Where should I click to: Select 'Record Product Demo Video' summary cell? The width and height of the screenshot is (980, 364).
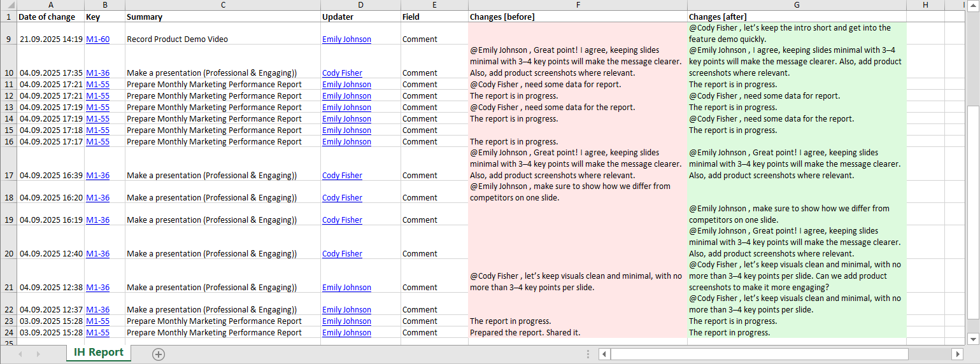(x=223, y=34)
